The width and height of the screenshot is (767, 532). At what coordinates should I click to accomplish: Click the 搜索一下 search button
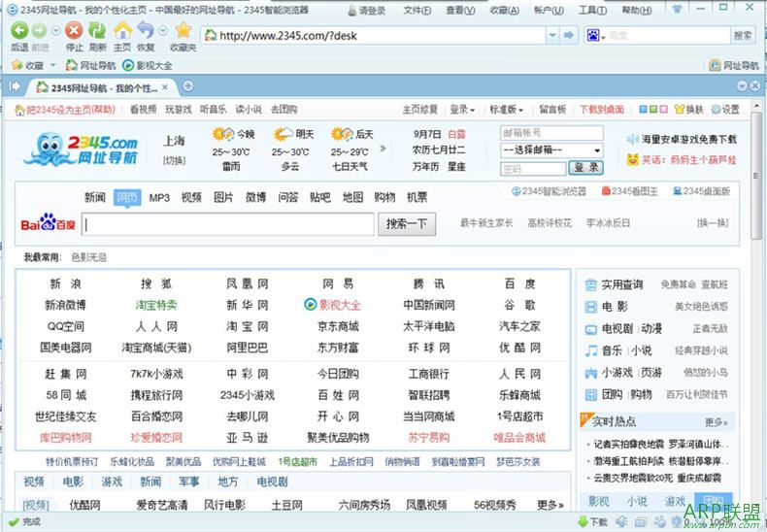(x=407, y=224)
